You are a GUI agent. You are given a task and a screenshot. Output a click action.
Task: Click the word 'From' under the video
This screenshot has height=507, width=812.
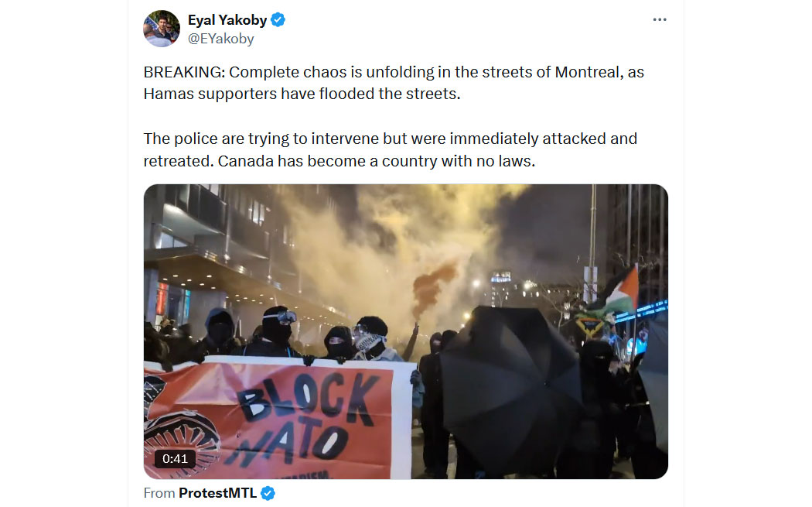coord(159,493)
